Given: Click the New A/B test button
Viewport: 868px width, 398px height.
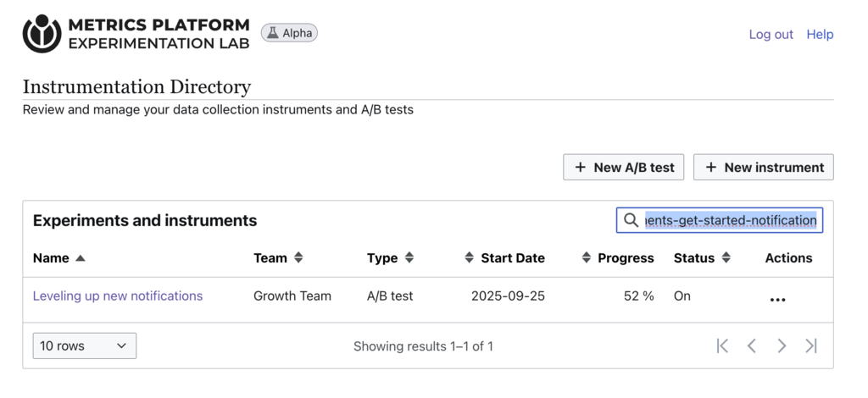Looking at the screenshot, I should (624, 167).
